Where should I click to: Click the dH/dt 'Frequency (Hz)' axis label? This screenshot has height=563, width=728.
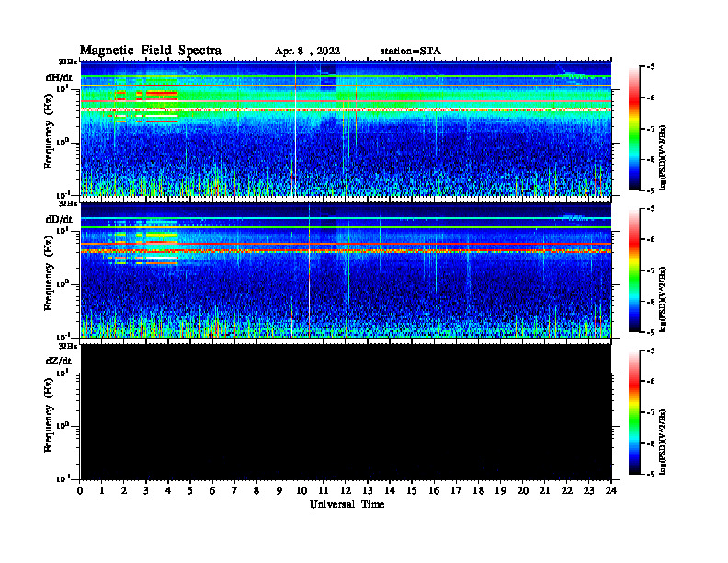49,132
